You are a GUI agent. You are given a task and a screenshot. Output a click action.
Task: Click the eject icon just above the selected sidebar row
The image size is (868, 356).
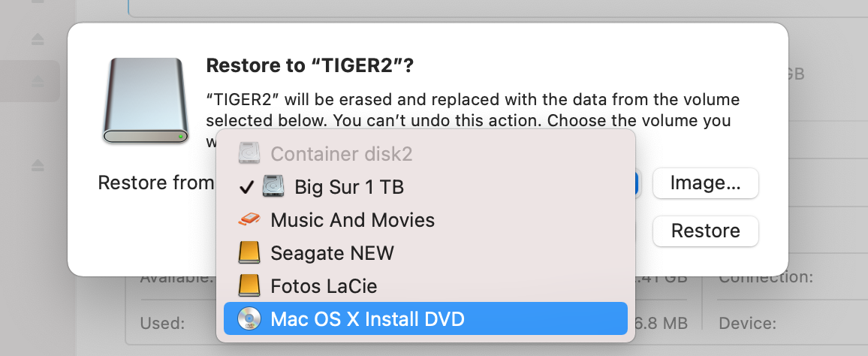(x=38, y=39)
